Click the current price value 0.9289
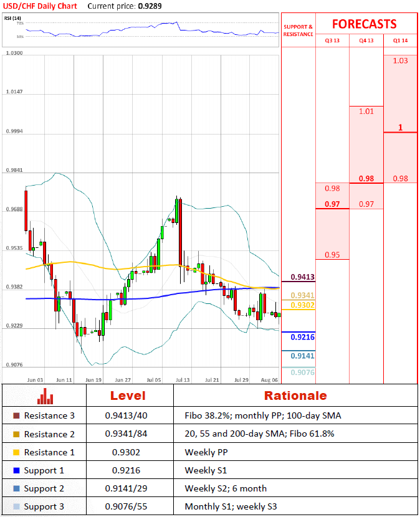This screenshot has height=517, width=420. click(x=150, y=6)
